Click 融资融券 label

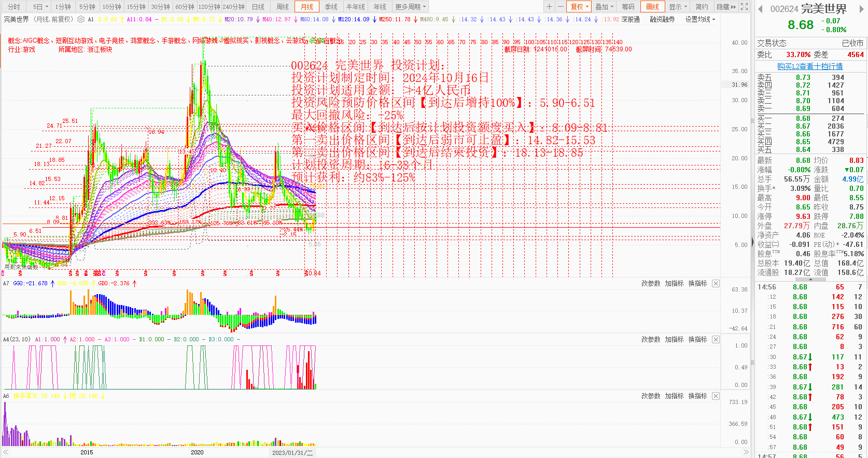[x=662, y=19]
